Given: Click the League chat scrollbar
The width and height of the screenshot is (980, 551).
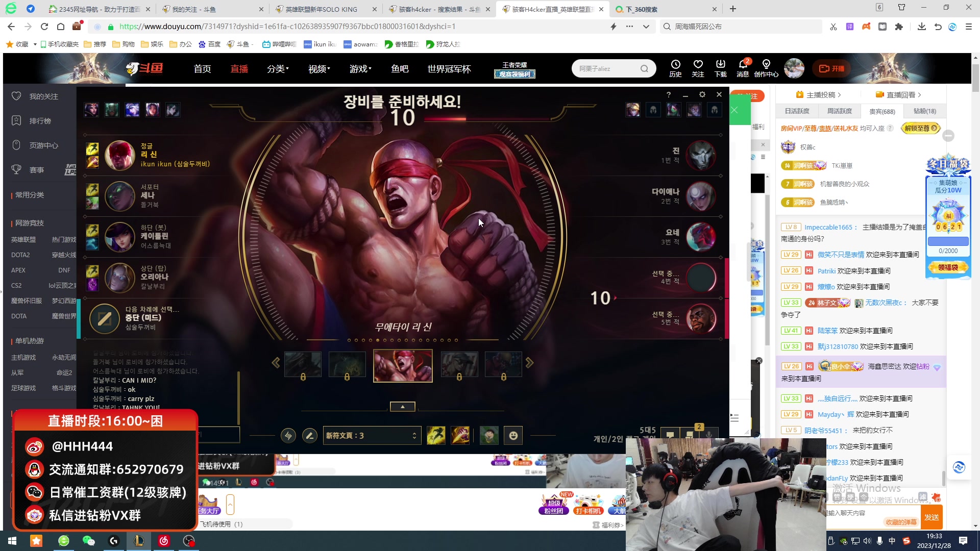Looking at the screenshot, I should click(x=238, y=398).
